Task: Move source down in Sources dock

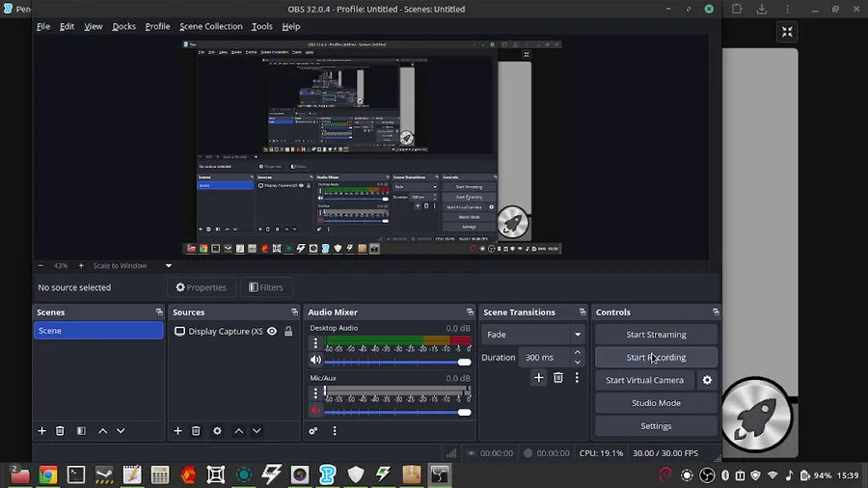Action: coord(257,430)
